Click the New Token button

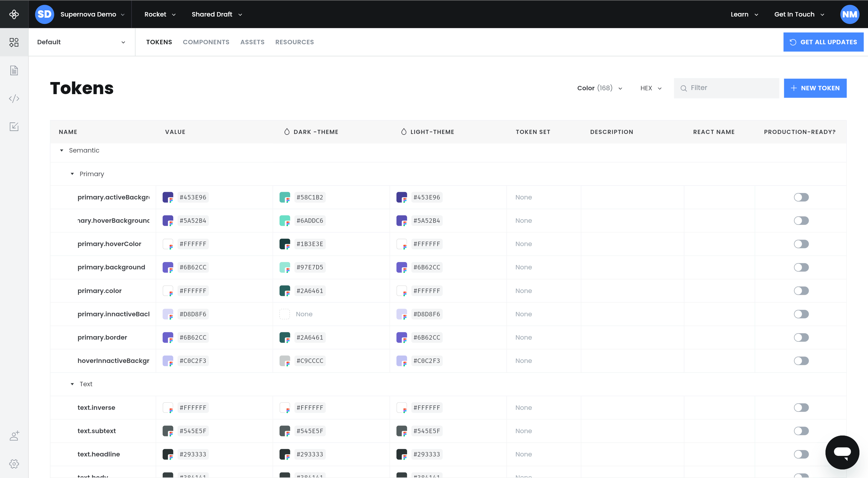[x=815, y=88]
